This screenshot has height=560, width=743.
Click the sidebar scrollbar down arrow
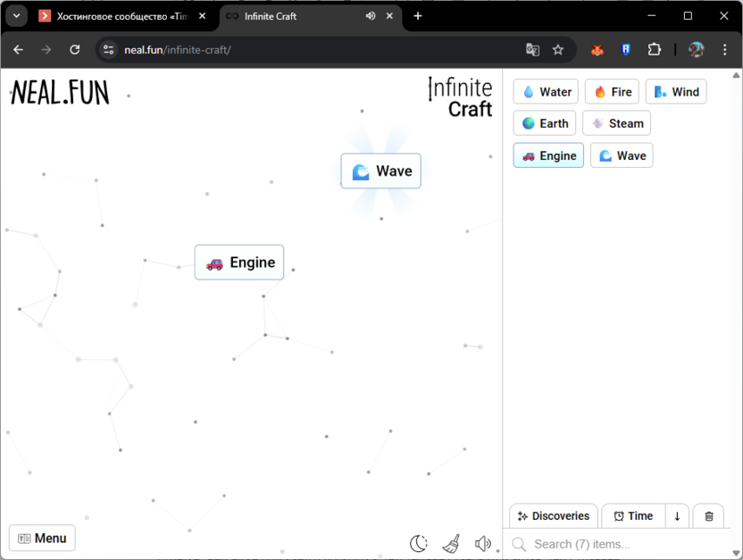736,553
